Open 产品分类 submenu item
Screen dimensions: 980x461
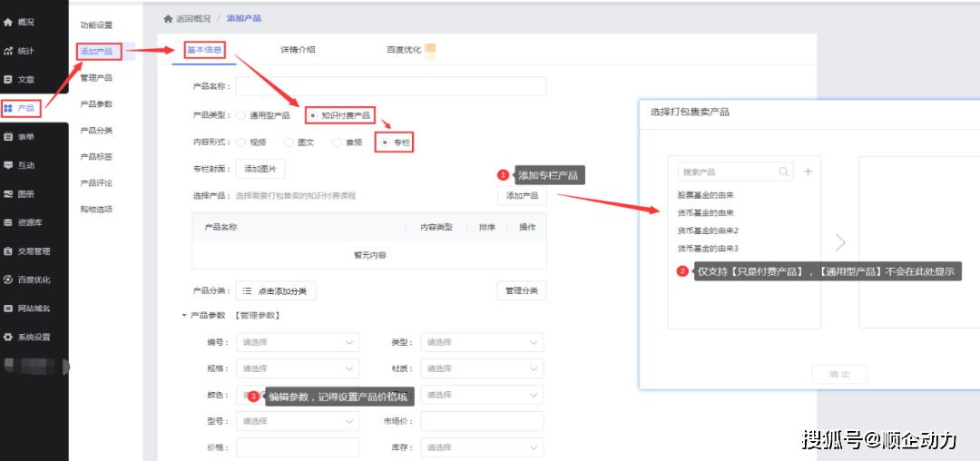(96, 131)
